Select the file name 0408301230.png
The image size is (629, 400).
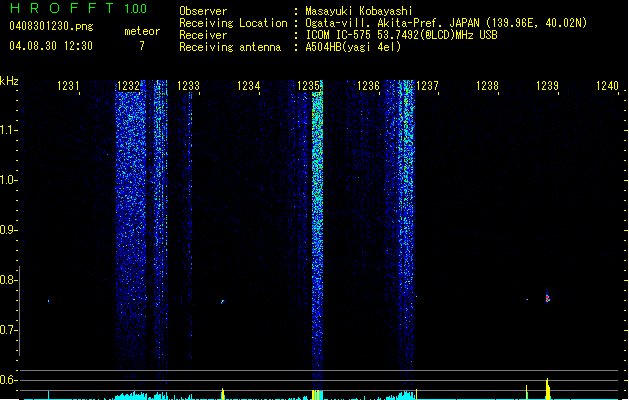click(51, 26)
